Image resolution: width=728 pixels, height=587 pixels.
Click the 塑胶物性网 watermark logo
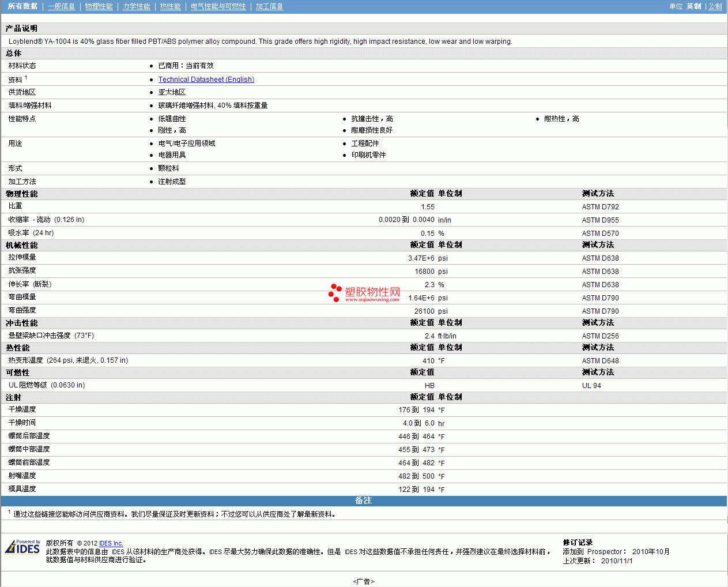(364, 293)
